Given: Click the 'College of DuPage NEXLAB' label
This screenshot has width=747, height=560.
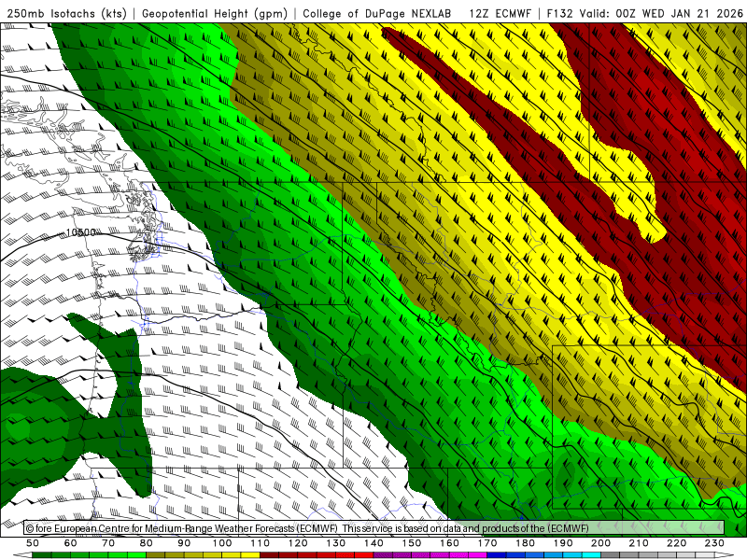Looking at the screenshot, I should 376,14.
